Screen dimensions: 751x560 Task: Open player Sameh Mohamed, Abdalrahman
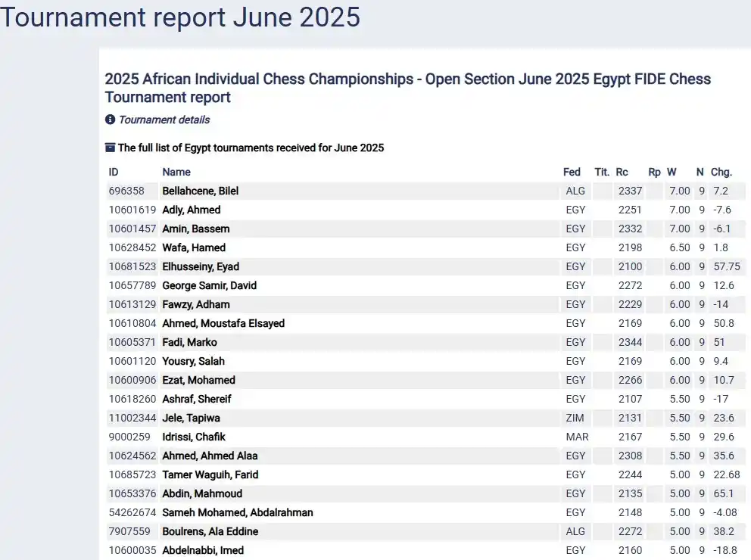[238, 512]
